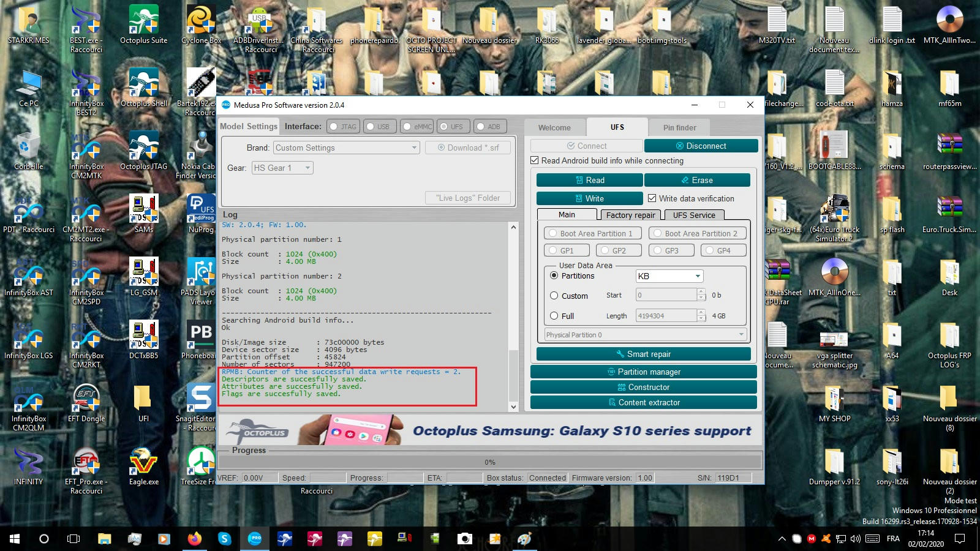Launch Skype from the taskbar
The image size is (980, 551).
(225, 539)
